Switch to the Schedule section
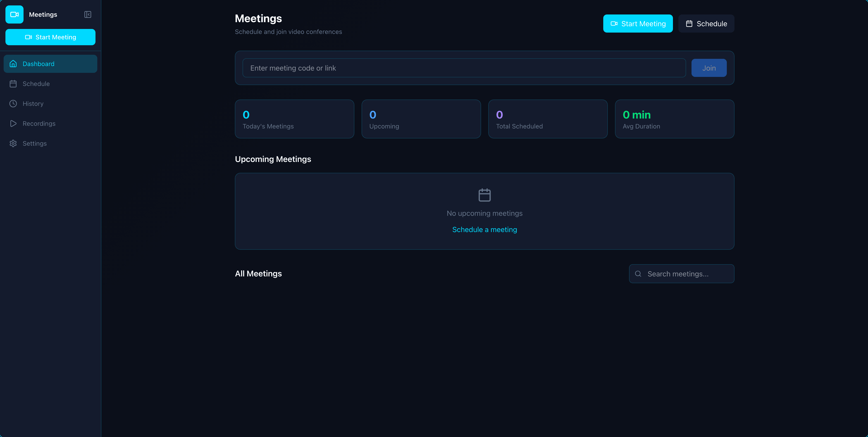This screenshot has height=437, width=868. [36, 83]
